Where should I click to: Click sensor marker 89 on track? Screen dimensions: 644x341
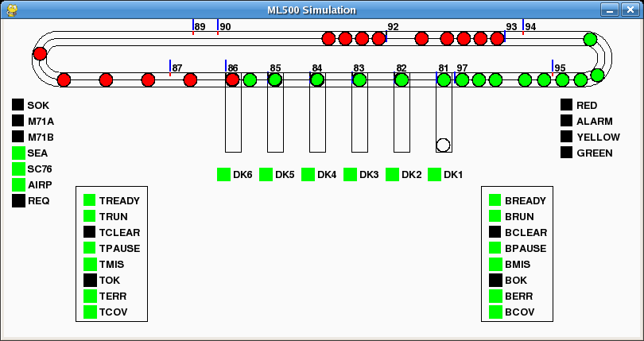point(193,27)
